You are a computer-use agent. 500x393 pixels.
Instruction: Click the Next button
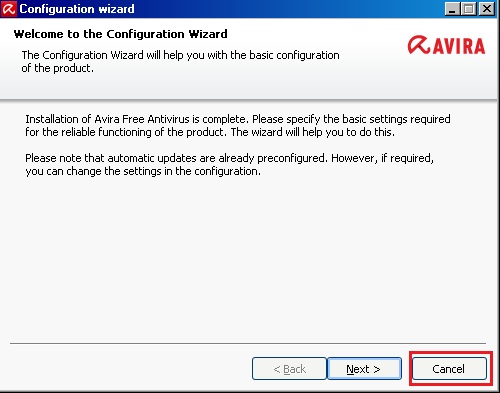[364, 369]
